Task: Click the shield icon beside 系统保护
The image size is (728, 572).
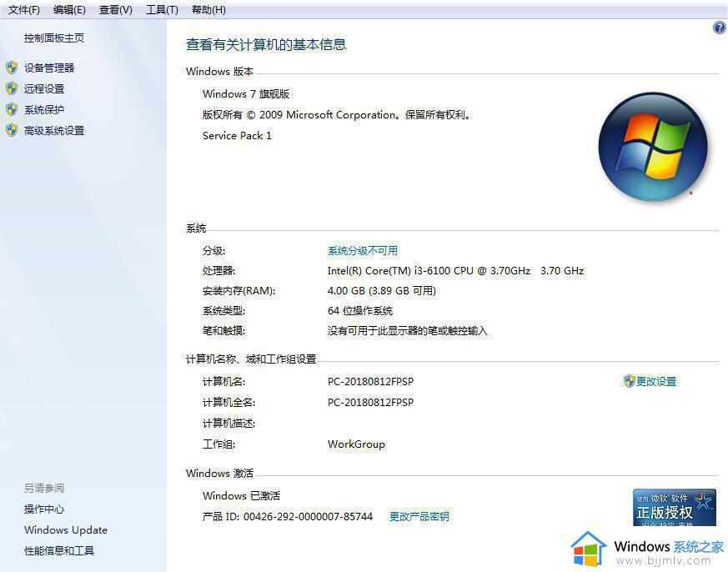Action: click(12, 109)
